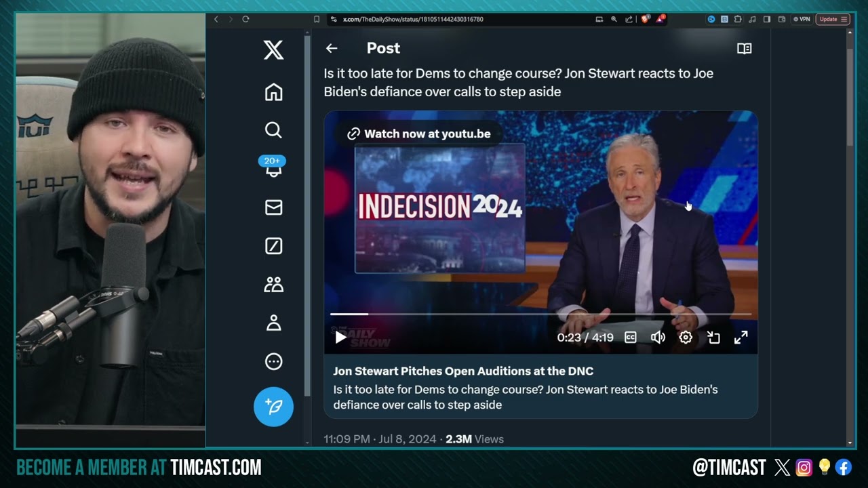
Task: Click the 0:23 / 4:19 time display
Action: pos(585,337)
